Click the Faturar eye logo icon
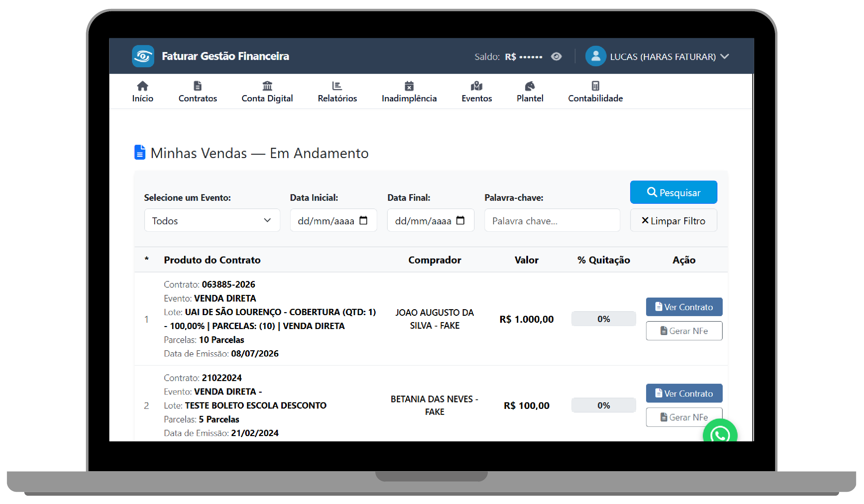The image size is (864, 504). (143, 56)
